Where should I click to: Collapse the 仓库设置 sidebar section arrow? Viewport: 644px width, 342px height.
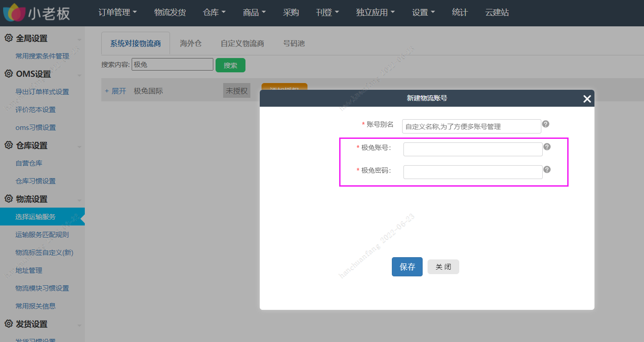pyautogui.click(x=79, y=147)
